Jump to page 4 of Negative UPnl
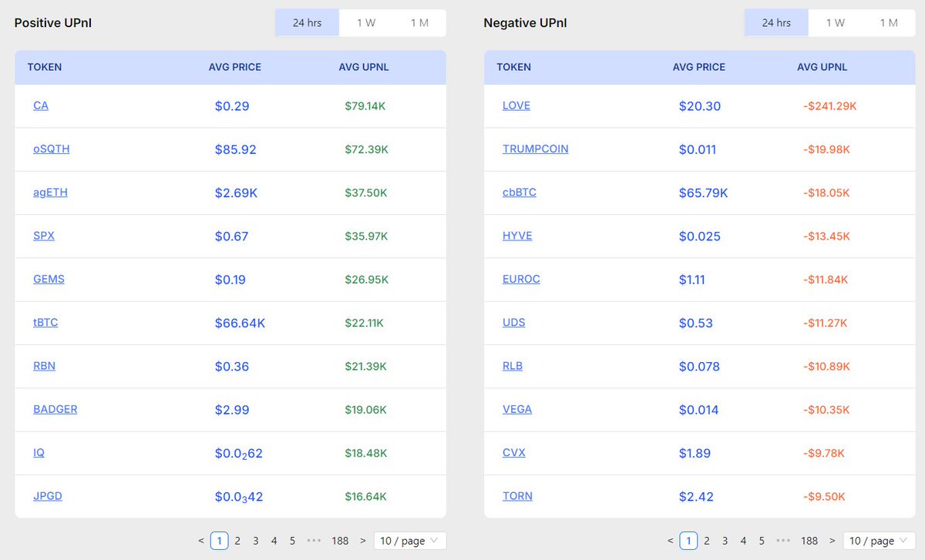925x560 pixels. pyautogui.click(x=744, y=541)
